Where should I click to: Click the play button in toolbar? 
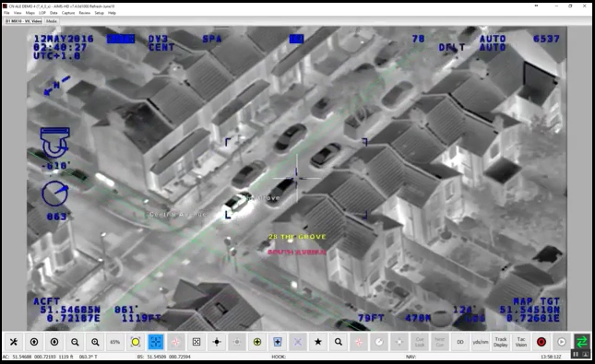[x=562, y=342]
